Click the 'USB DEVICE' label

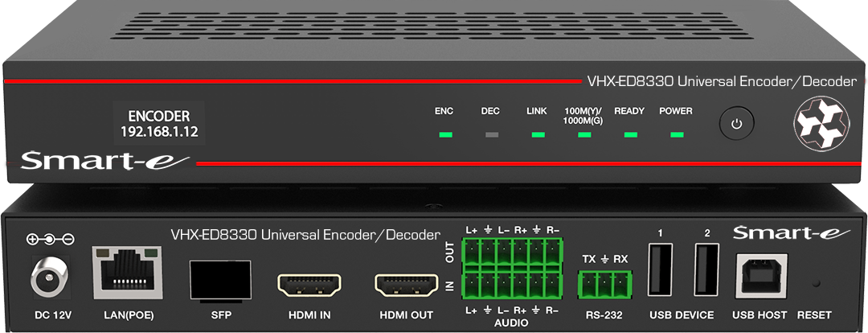click(682, 315)
